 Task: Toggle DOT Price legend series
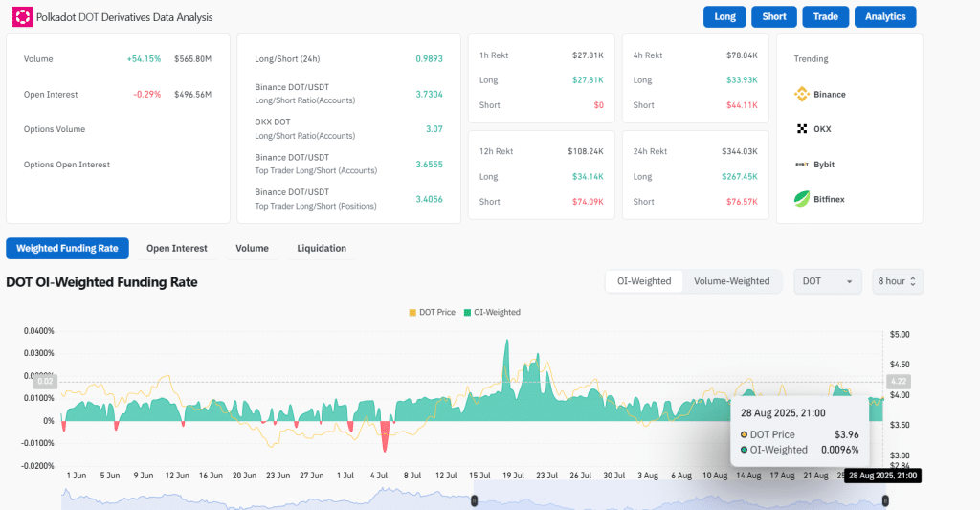click(x=432, y=312)
